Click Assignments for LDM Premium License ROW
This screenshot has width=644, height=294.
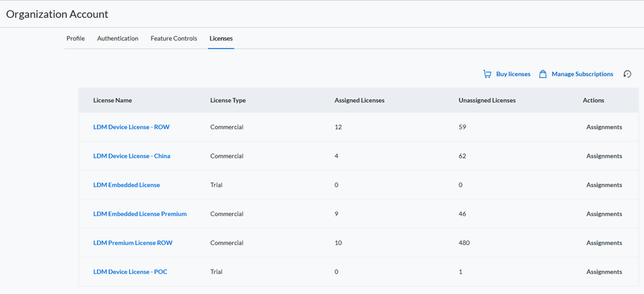[x=604, y=243]
